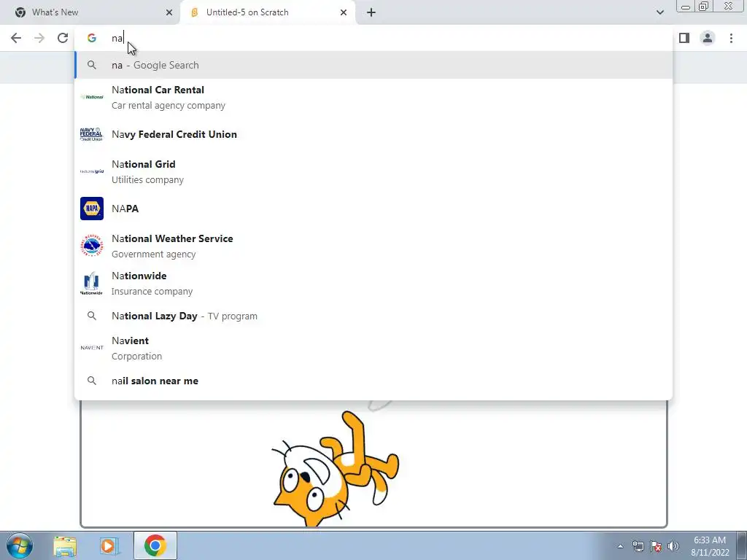747x560 pixels.
Task: Click the Navy Federal logo icon
Action: click(x=91, y=134)
